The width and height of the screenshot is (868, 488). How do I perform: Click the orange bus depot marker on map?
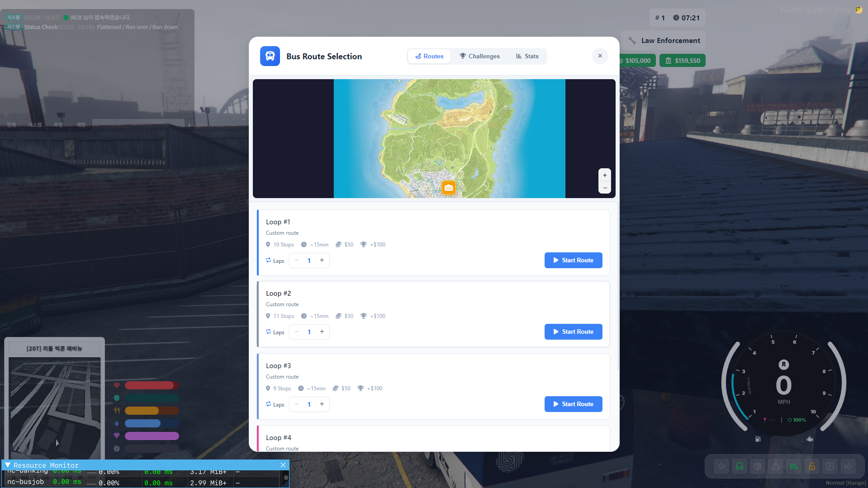click(449, 187)
